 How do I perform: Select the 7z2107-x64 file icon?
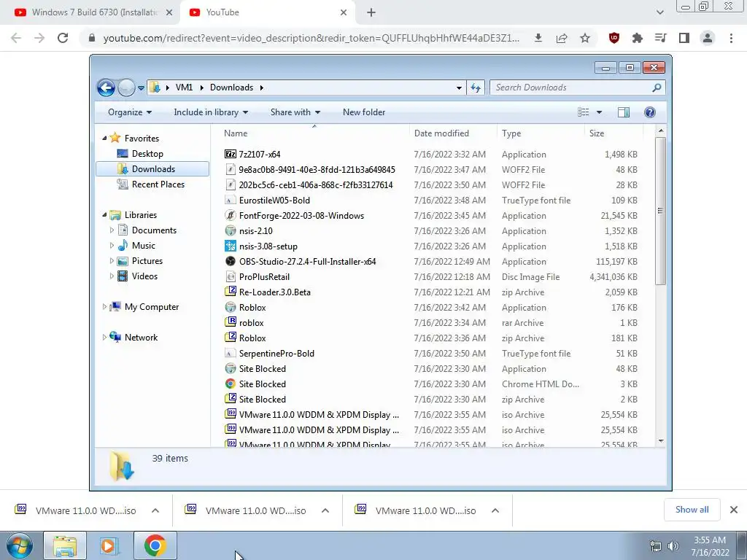pyautogui.click(x=231, y=155)
